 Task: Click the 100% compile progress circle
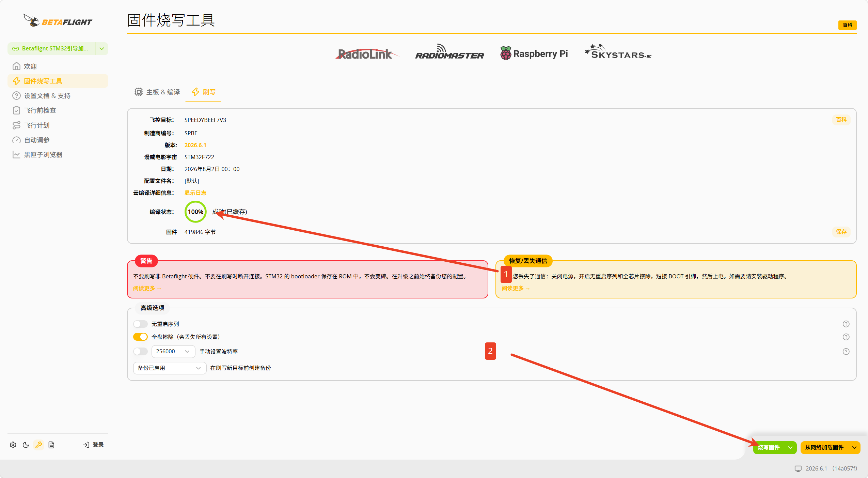(195, 212)
